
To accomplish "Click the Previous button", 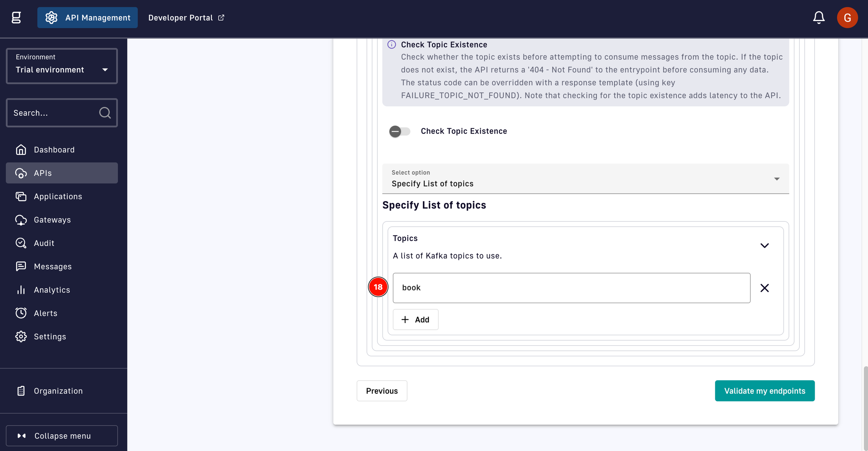I will click(382, 391).
